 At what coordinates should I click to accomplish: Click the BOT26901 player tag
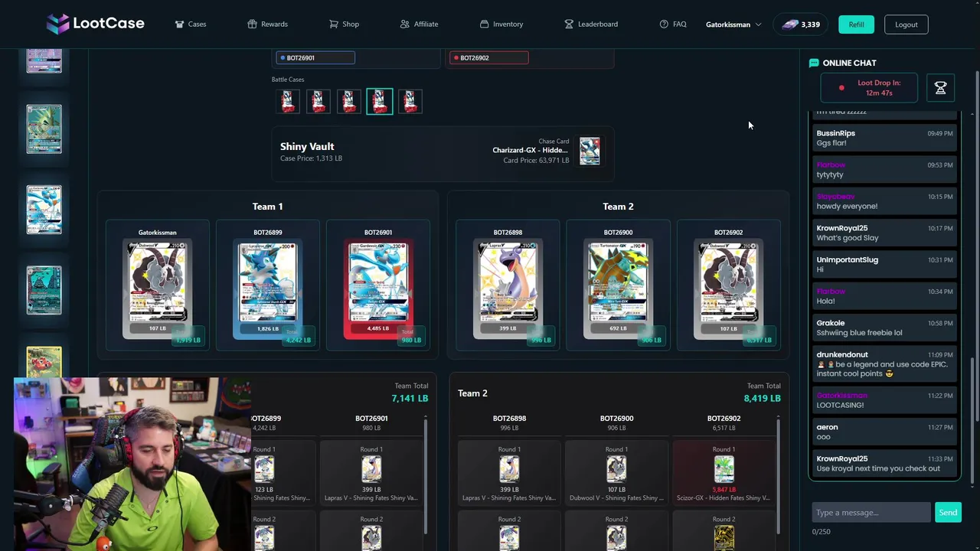point(315,57)
